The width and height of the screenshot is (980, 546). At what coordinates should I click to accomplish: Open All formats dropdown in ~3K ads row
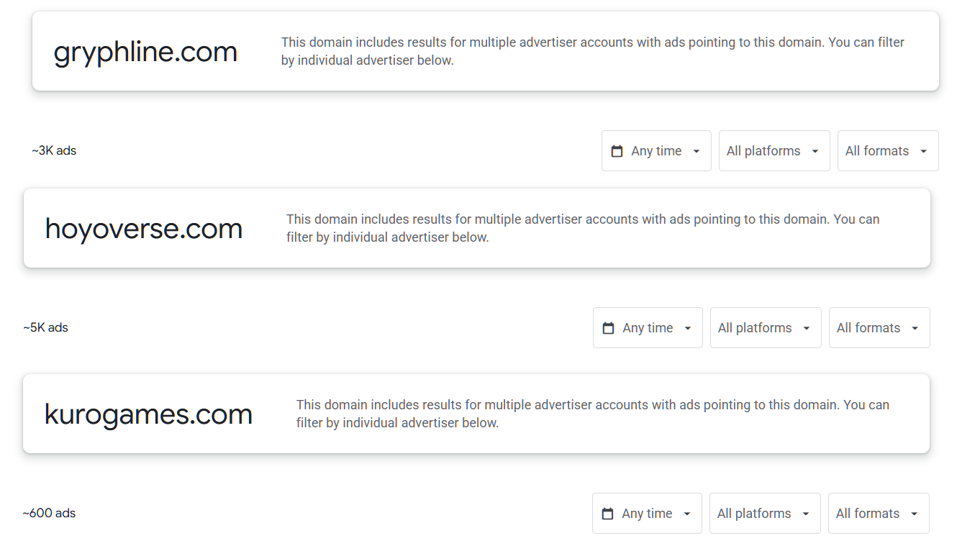[887, 151]
